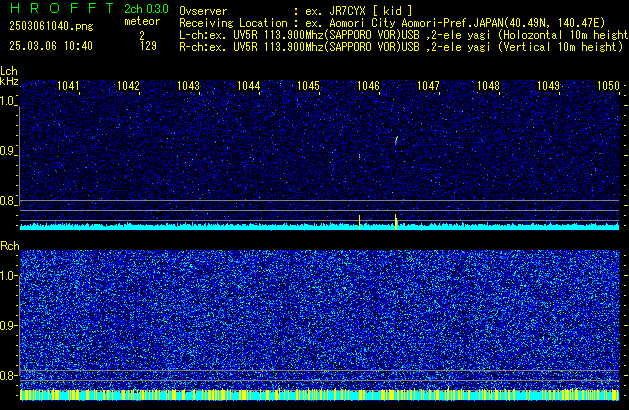
Task: Click the Lch 0.8 frequency label
Action: coord(8,201)
